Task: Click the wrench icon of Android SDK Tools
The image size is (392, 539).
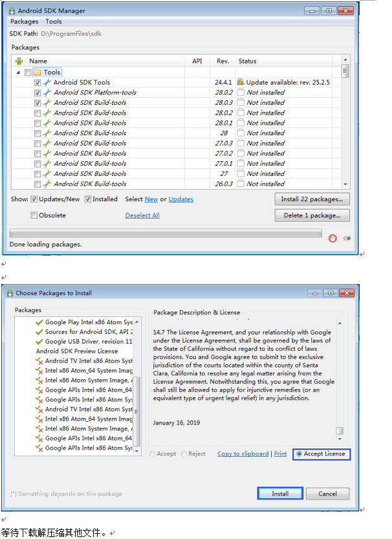Action: (47, 83)
